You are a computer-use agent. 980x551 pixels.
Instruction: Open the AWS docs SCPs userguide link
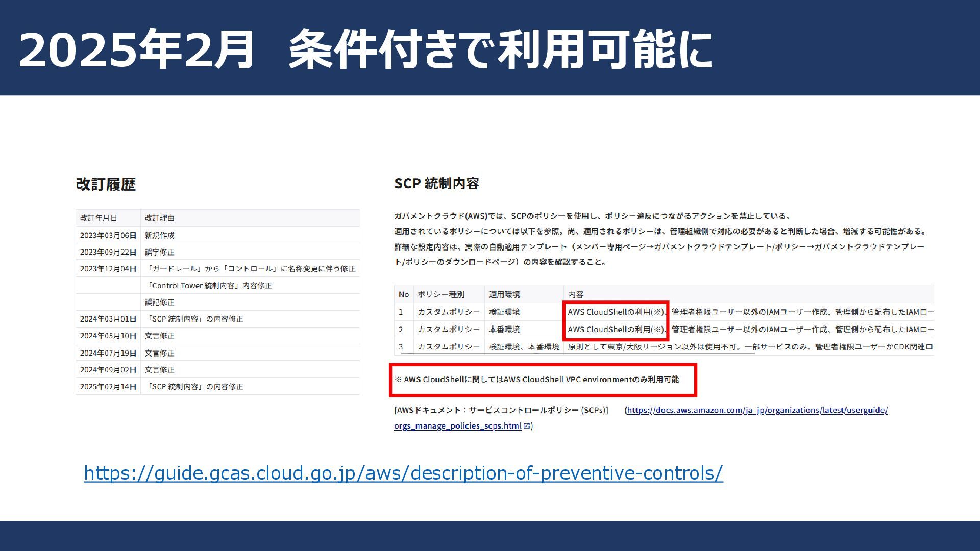point(757,410)
